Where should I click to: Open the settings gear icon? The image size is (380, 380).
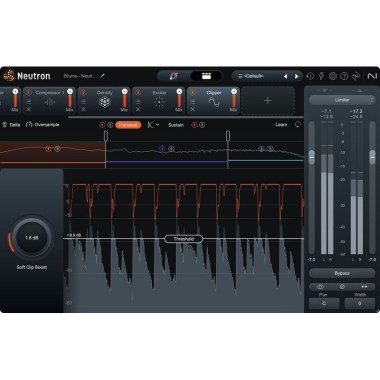(x=333, y=76)
